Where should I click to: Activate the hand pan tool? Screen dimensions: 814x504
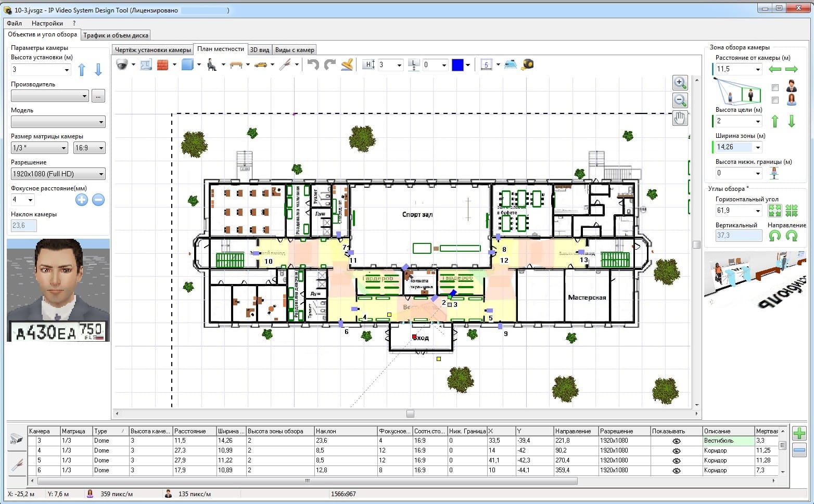point(680,118)
